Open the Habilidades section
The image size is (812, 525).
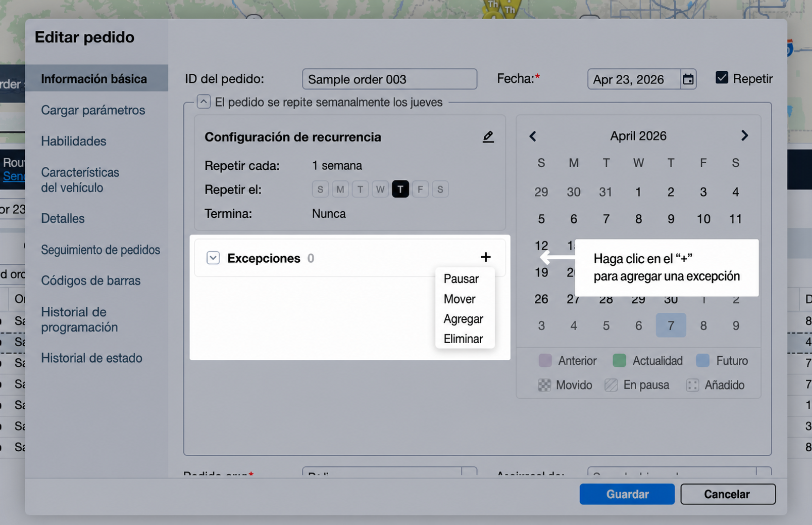click(74, 141)
